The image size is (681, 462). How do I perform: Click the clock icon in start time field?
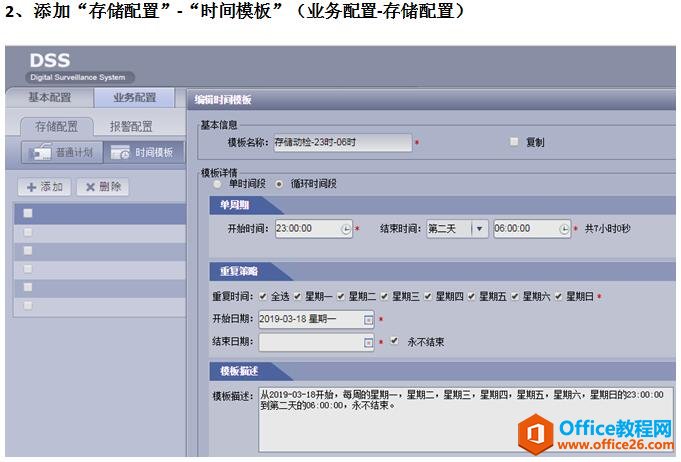tap(346, 229)
